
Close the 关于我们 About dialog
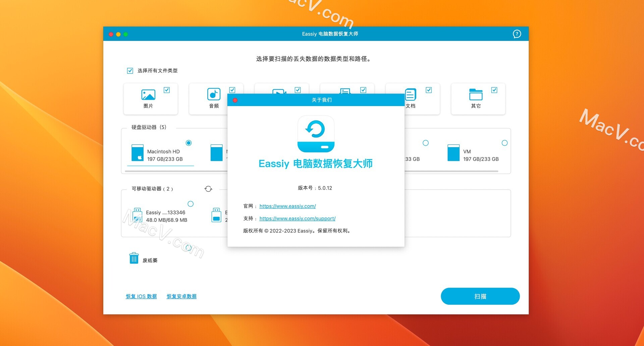[235, 100]
